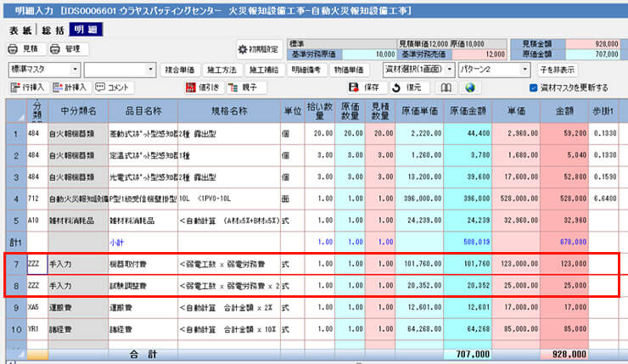Image resolution: width=628 pixels, height=364 pixels.
Task: Select row 7 機器取付費 cell
Action: [142, 264]
